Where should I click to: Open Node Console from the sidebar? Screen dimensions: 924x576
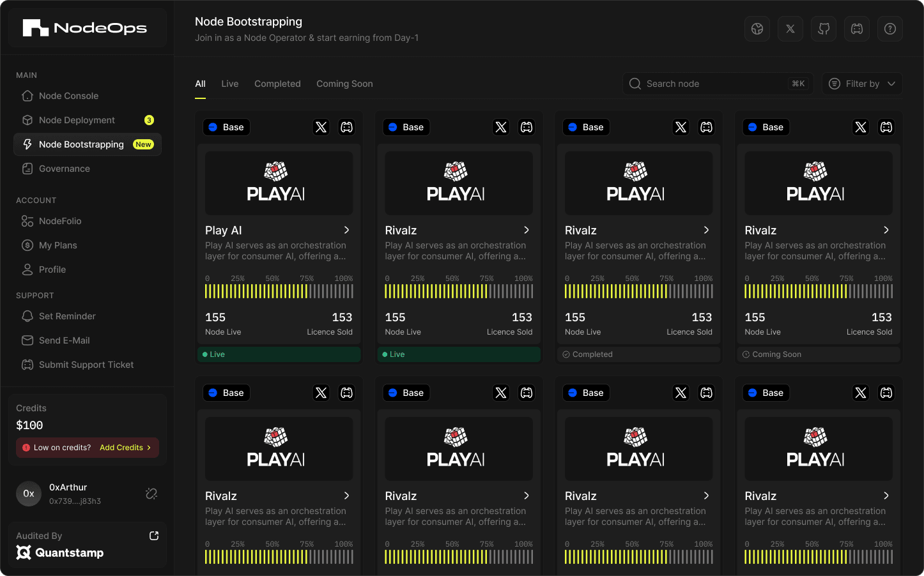coord(88,96)
